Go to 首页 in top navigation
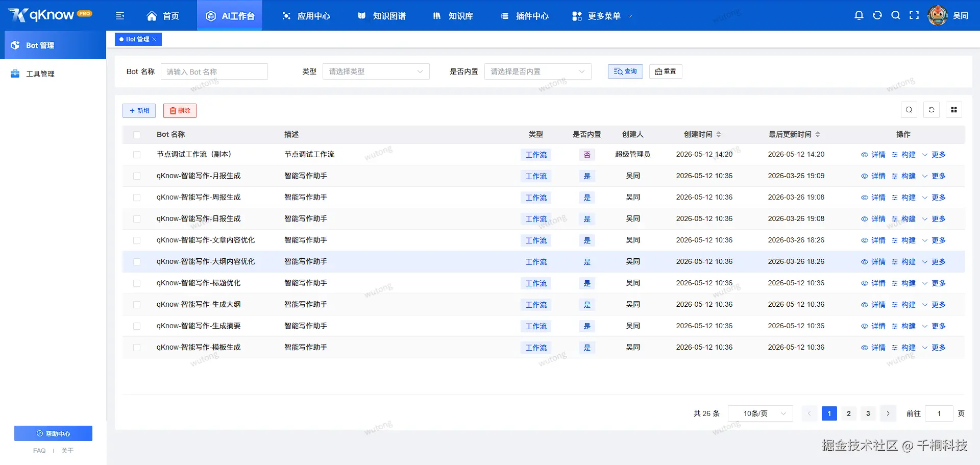980x465 pixels. tap(163, 16)
